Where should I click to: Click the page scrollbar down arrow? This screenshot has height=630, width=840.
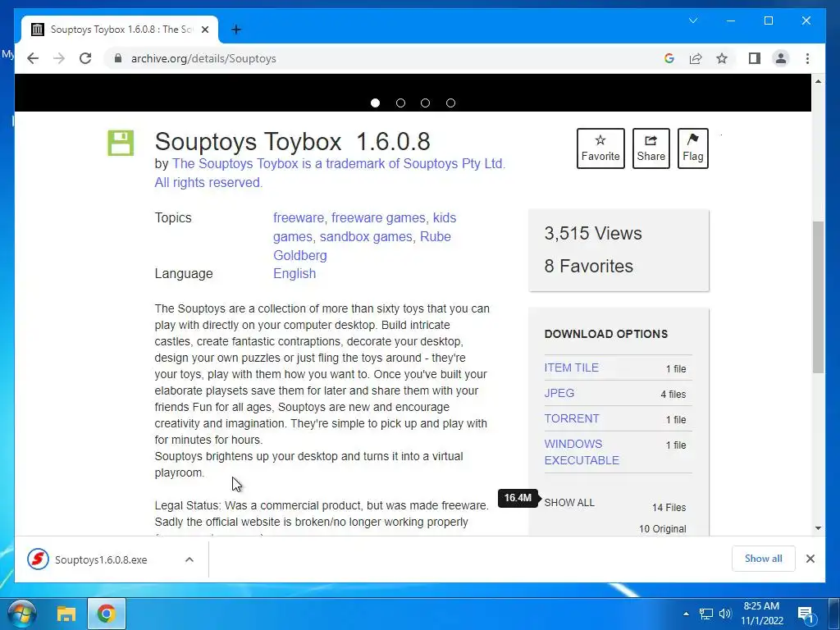[818, 528]
